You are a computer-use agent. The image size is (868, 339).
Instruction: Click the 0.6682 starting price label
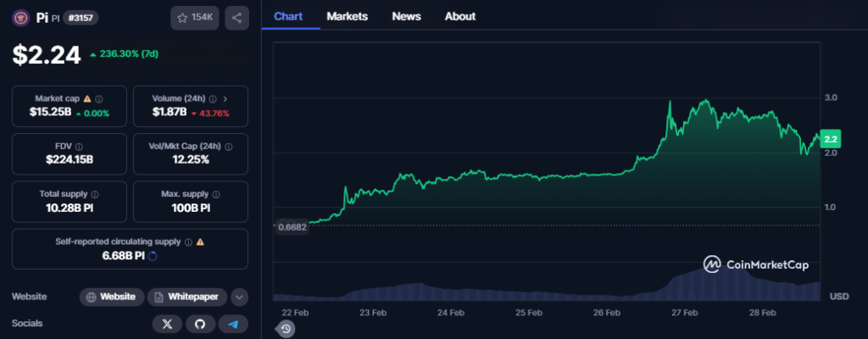click(x=292, y=226)
